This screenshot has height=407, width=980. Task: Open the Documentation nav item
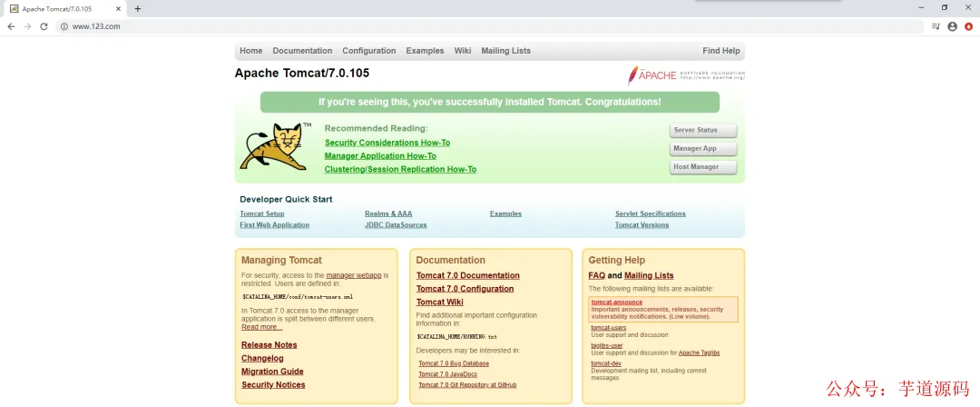coord(302,51)
